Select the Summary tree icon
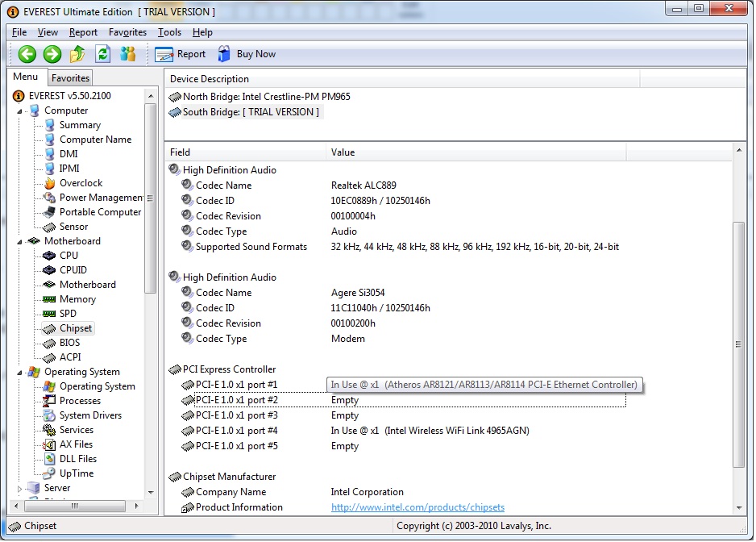The height and width of the screenshot is (542, 756). (x=49, y=125)
